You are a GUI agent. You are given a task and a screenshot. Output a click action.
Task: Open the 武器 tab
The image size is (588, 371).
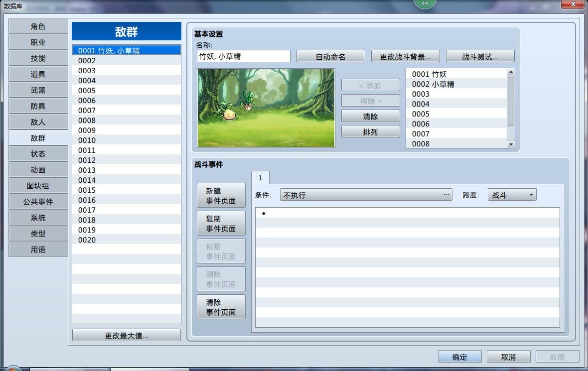[x=38, y=90]
